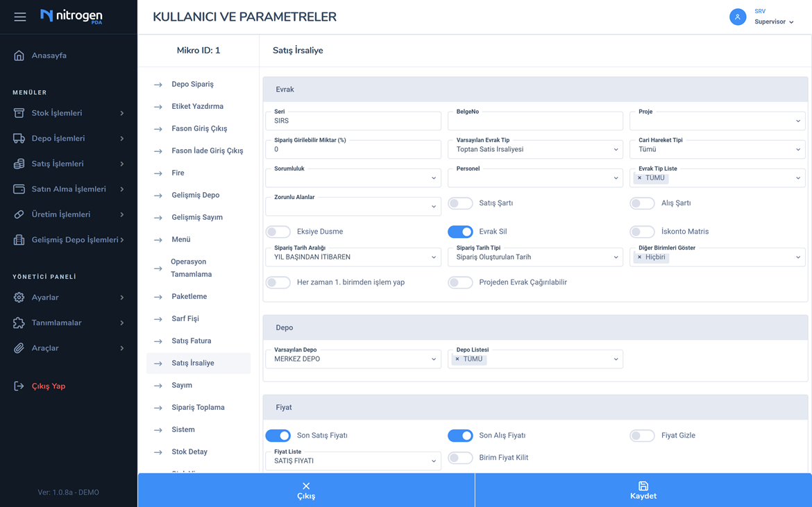
Task: Select Gelişmiş Sayım in the module list
Action: pos(198,217)
